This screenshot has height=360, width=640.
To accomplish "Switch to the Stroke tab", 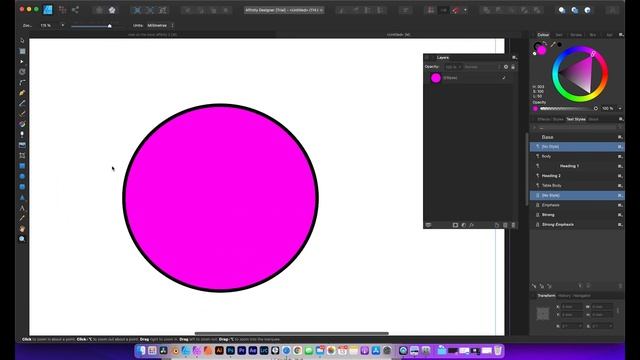I will click(x=576, y=35).
